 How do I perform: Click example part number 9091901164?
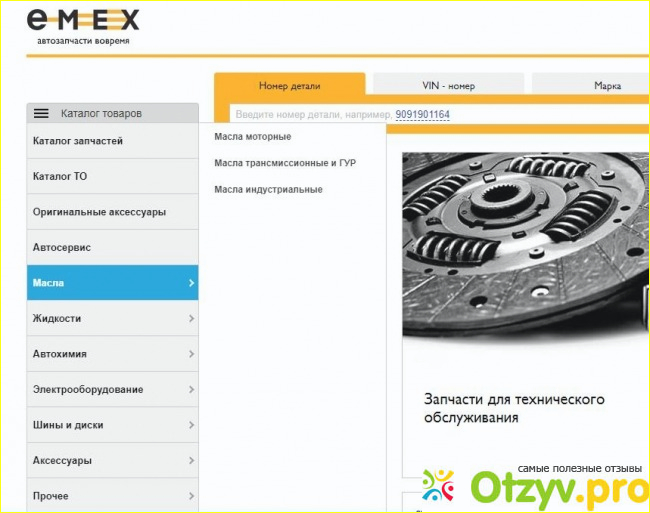click(422, 115)
